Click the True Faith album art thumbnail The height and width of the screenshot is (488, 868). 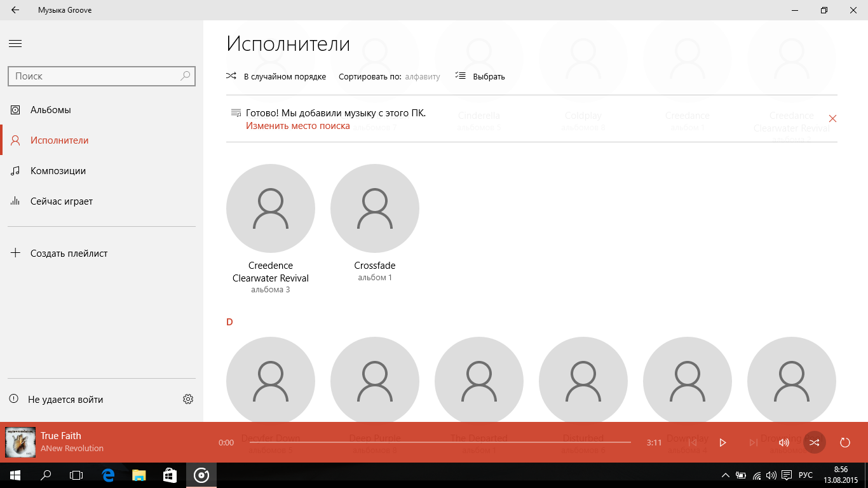20,442
